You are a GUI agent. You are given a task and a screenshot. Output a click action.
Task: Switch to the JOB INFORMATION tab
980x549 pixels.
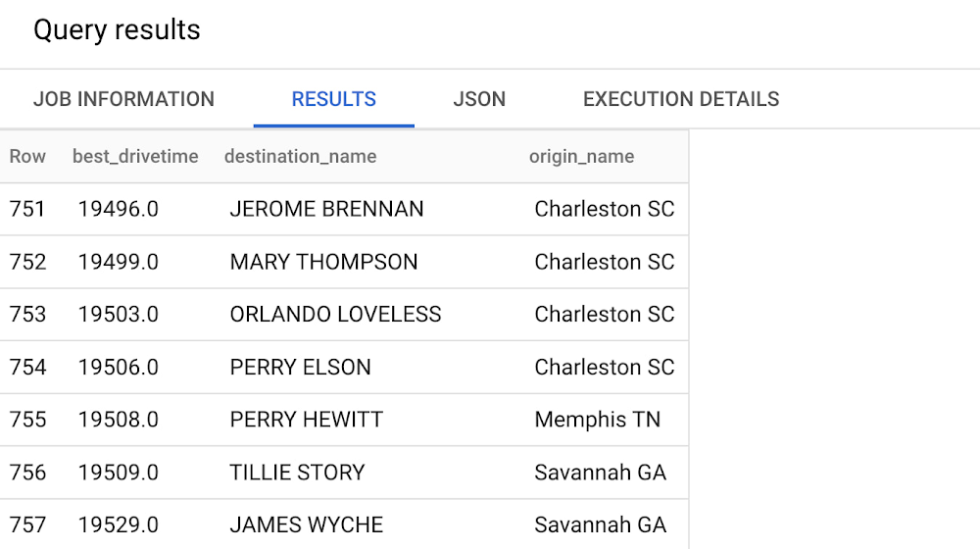(123, 99)
